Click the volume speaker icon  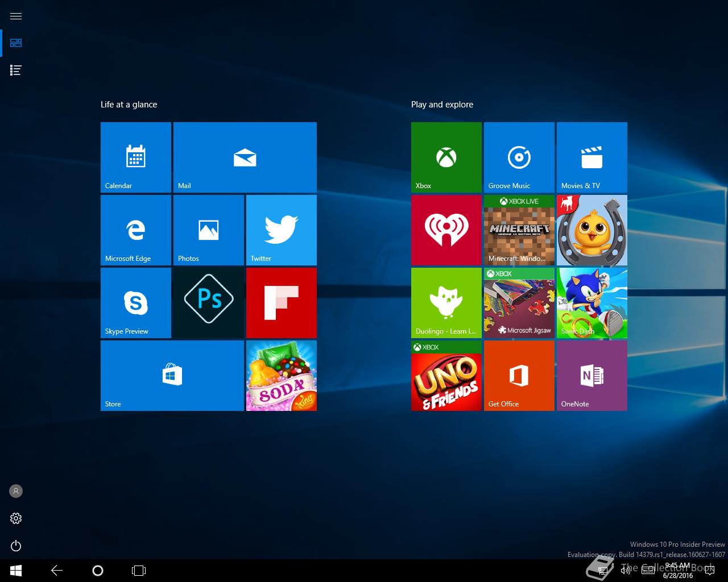tap(626, 571)
